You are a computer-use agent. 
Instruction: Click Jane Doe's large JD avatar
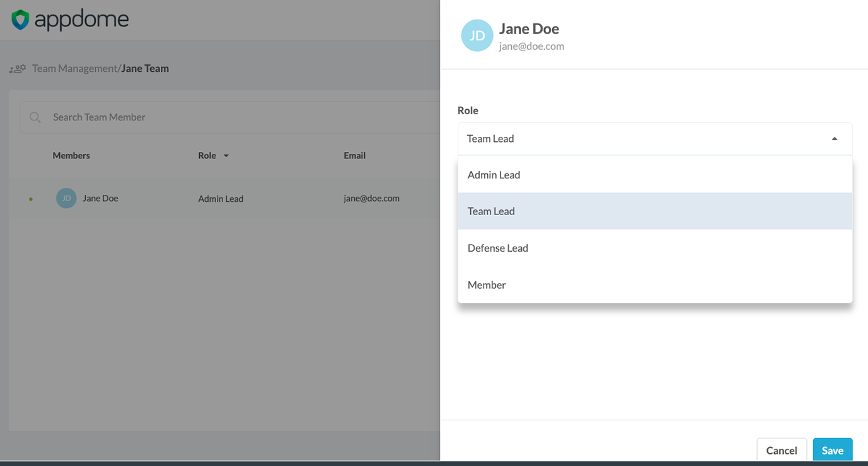click(477, 35)
